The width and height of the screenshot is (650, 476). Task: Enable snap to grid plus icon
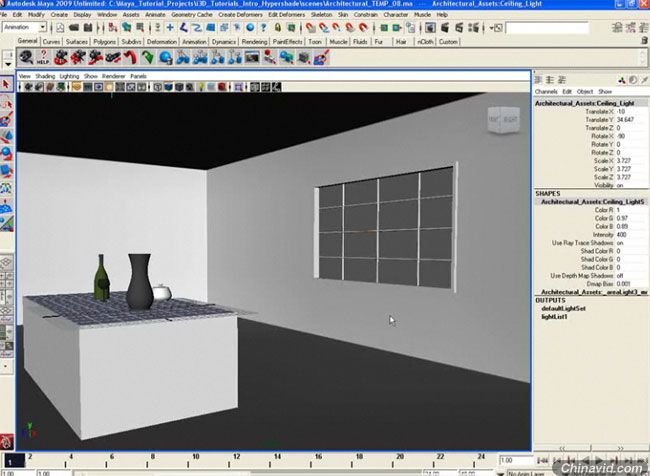[x=170, y=28]
